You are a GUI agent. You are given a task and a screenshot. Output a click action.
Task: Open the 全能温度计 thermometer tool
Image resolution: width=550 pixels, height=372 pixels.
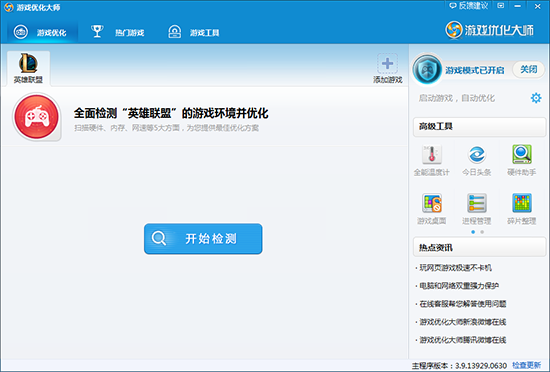[432, 154]
